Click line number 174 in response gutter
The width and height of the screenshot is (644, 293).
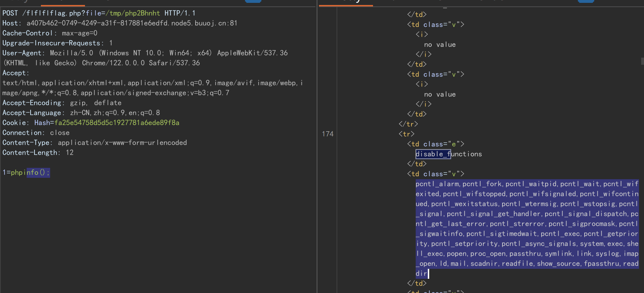[328, 134]
